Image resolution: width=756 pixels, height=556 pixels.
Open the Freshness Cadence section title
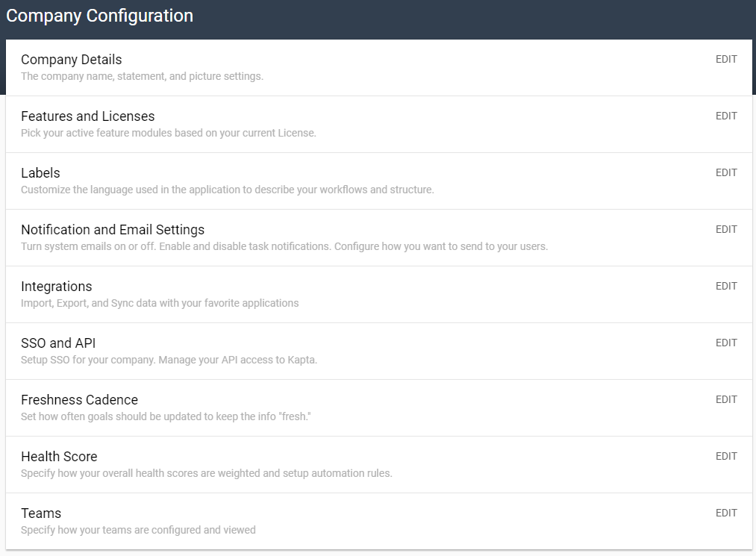pos(79,400)
